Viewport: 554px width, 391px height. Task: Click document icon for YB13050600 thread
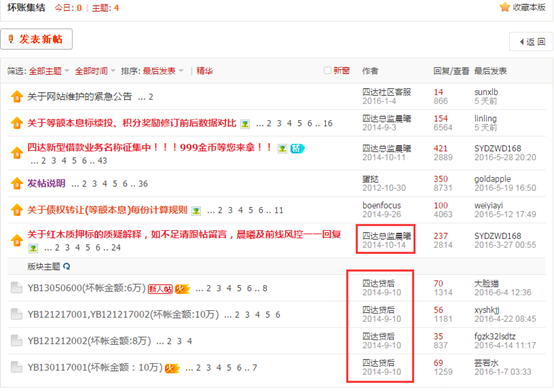click(16, 288)
